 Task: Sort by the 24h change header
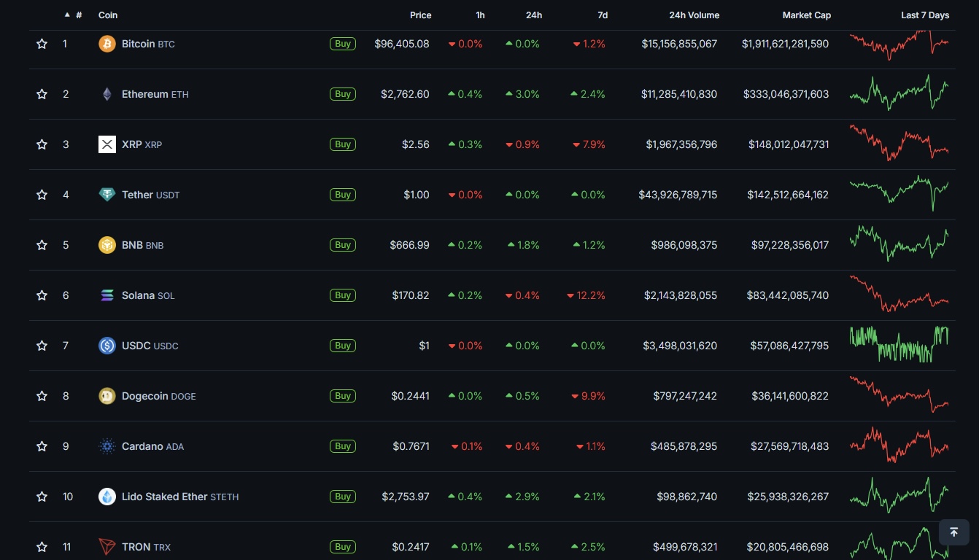click(534, 15)
